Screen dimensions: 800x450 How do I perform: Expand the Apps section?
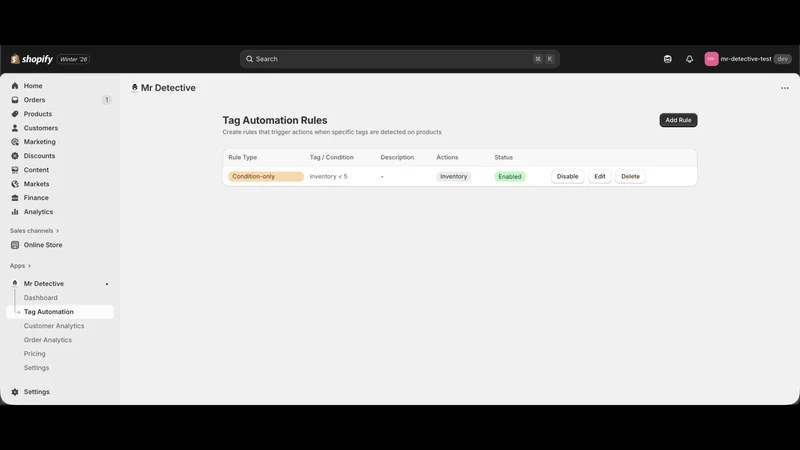pos(20,266)
